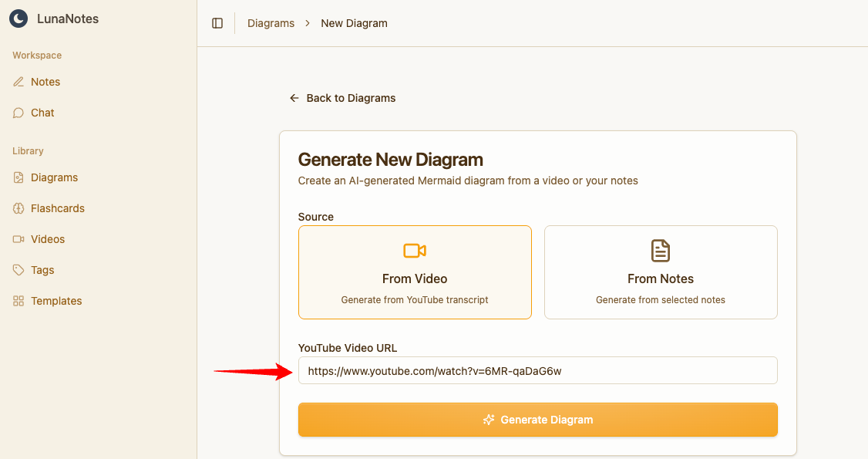
Task: Click the New Diagram breadcrumb item
Action: pos(354,23)
